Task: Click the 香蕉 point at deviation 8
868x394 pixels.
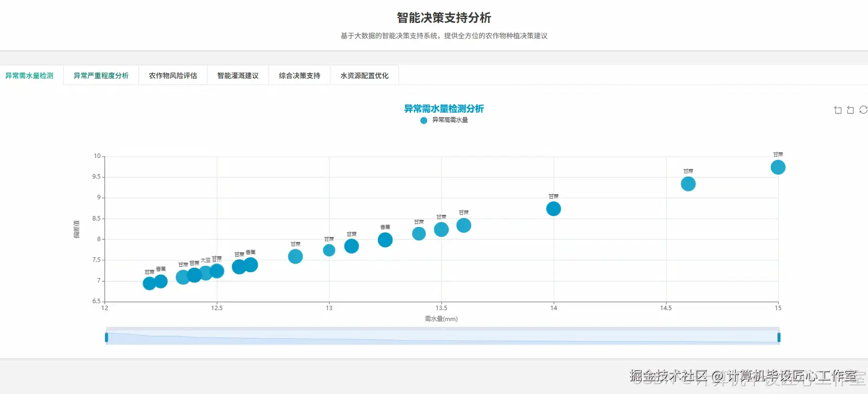Action: [385, 240]
